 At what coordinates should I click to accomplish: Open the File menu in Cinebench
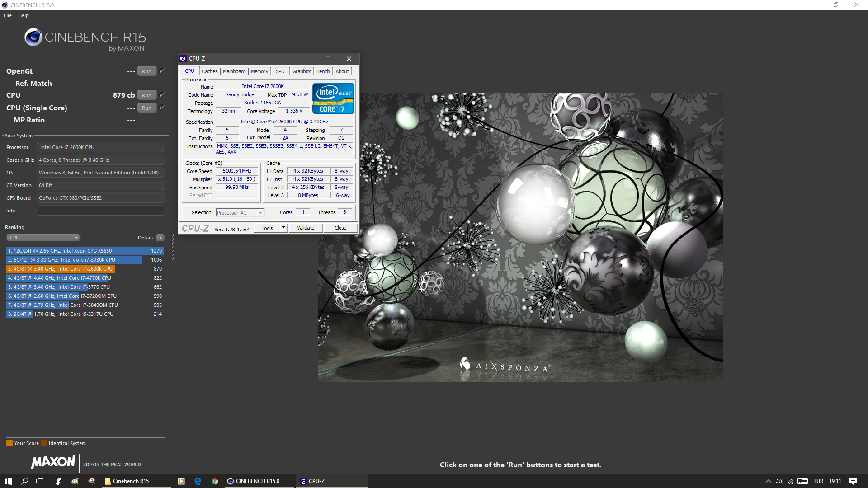(8, 15)
